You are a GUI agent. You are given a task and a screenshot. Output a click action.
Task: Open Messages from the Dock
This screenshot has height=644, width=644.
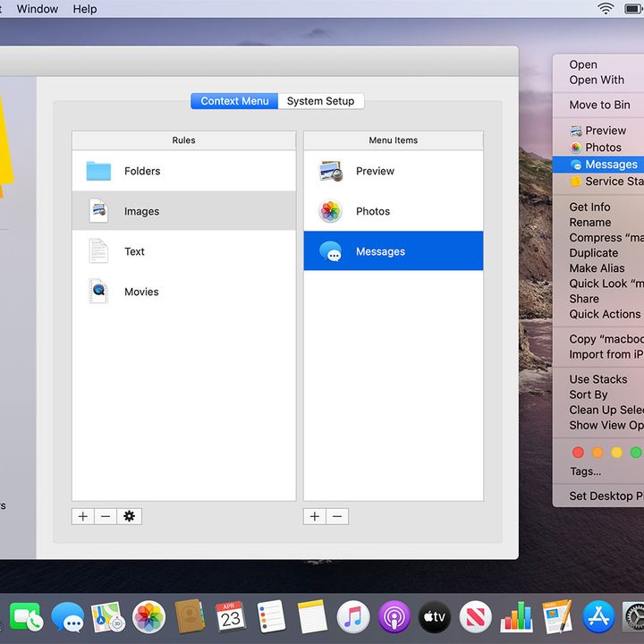pyautogui.click(x=67, y=617)
